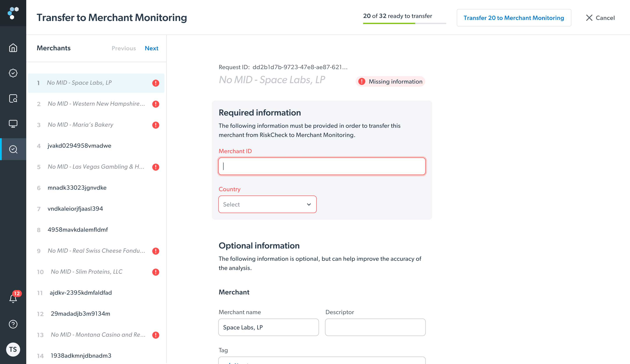The height and width of the screenshot is (364, 630).
Task: Cancel the transfer dialog
Action: pyautogui.click(x=600, y=18)
